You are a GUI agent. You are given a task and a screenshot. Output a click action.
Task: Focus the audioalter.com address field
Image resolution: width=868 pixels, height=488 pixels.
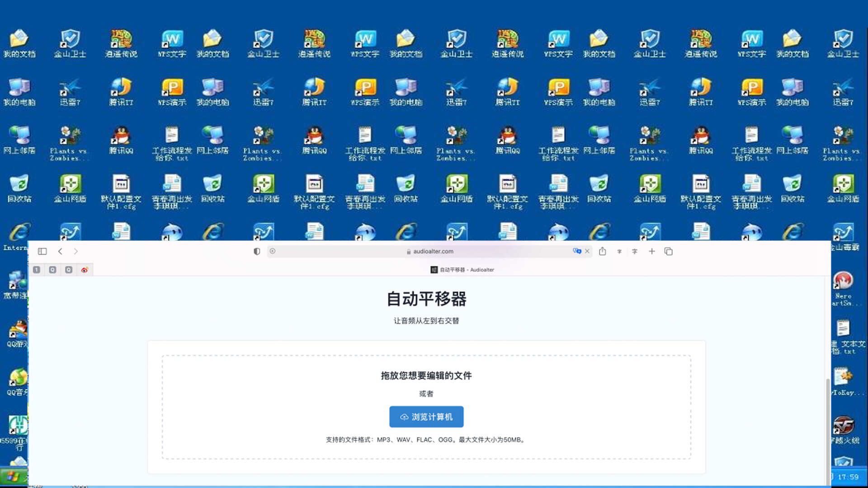429,251
